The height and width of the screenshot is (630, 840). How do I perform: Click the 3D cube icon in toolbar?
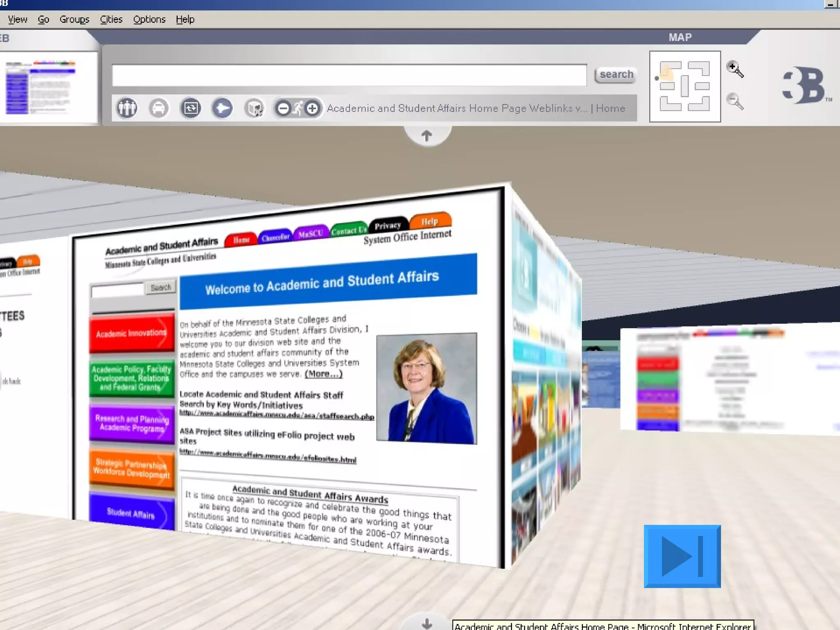254,108
